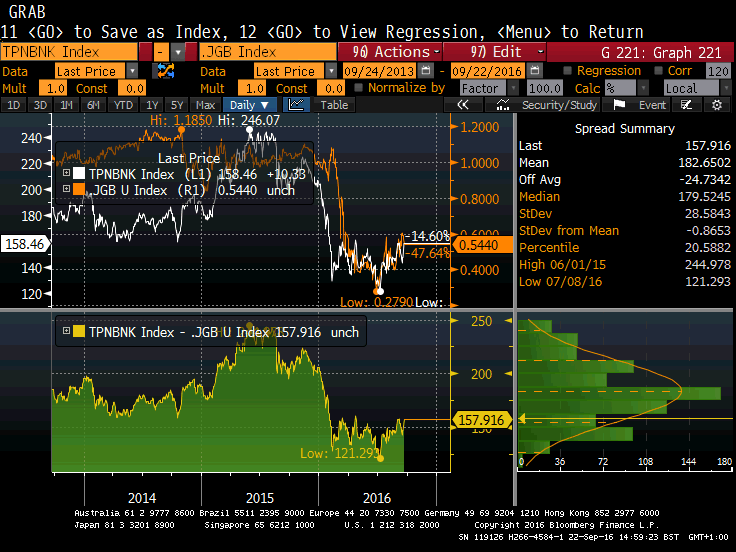The width and height of the screenshot is (736, 552).
Task: Click the white TPNBNK Index color swatch
Action: (x=79, y=173)
